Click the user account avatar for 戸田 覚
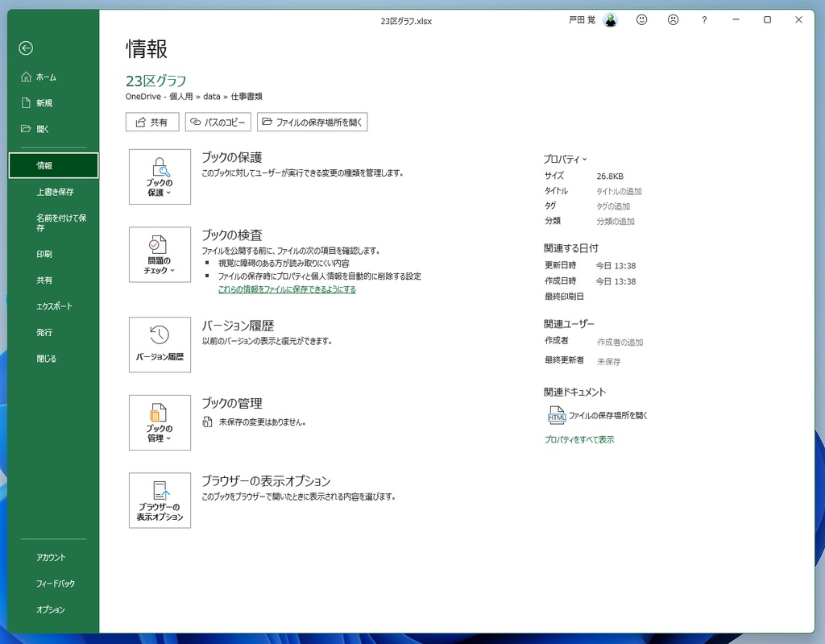825x644 pixels. coord(611,20)
